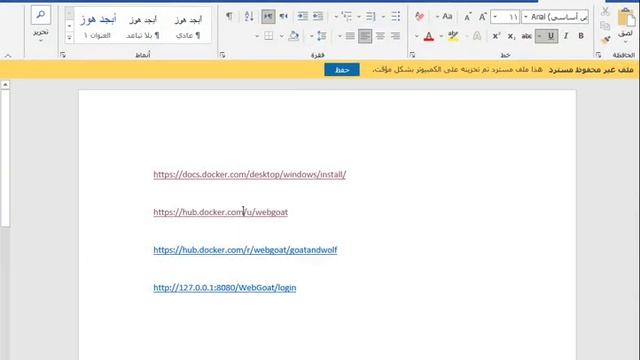Open hub.docker.com goatandwolf link
The image size is (640, 360).
click(x=245, y=250)
